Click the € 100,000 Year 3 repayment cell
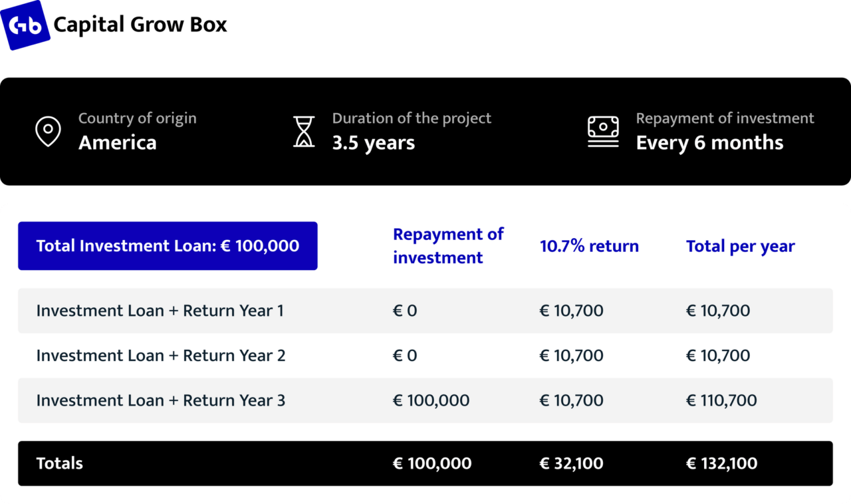This screenshot has width=851, height=504. pyautogui.click(x=431, y=400)
